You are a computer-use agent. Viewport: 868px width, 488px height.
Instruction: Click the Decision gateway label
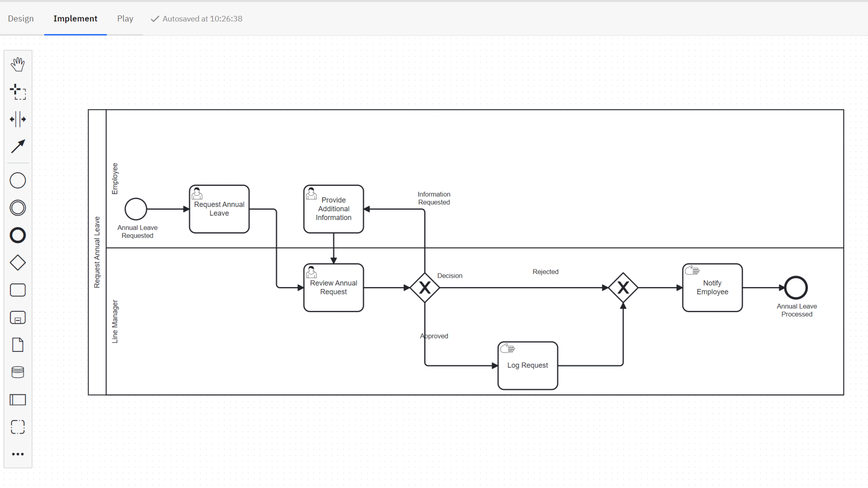[x=450, y=276]
